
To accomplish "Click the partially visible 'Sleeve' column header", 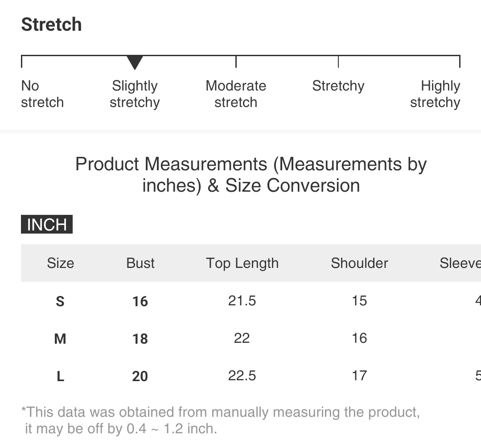I will click(460, 263).
